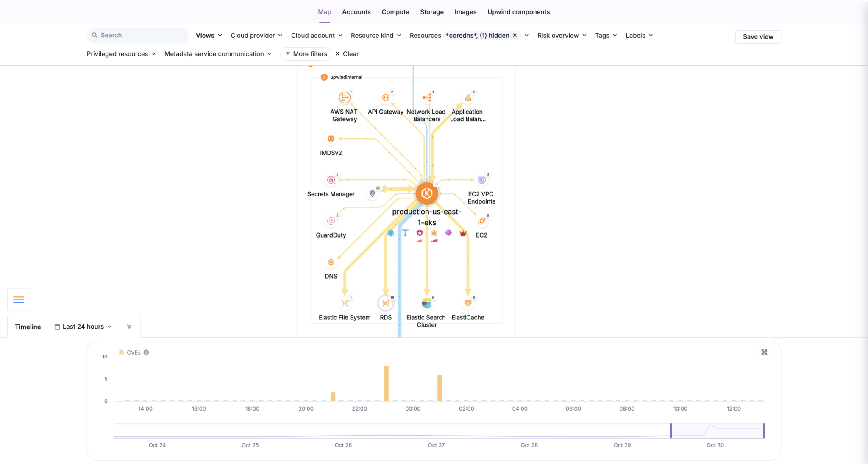Open the shield threat icon below the cluster
868x464 pixels.
tap(420, 233)
